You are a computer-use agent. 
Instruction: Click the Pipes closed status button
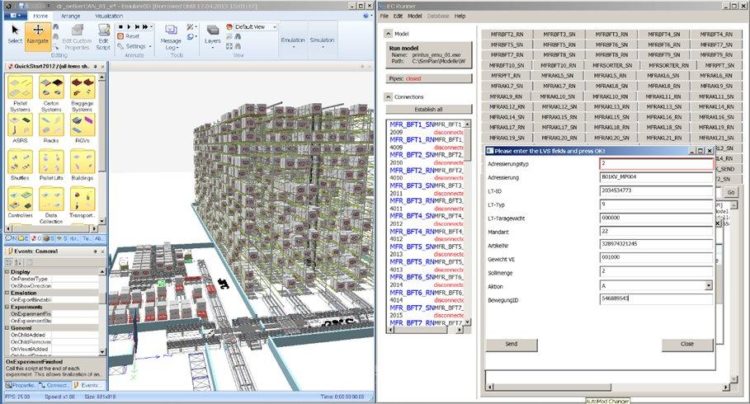point(429,78)
